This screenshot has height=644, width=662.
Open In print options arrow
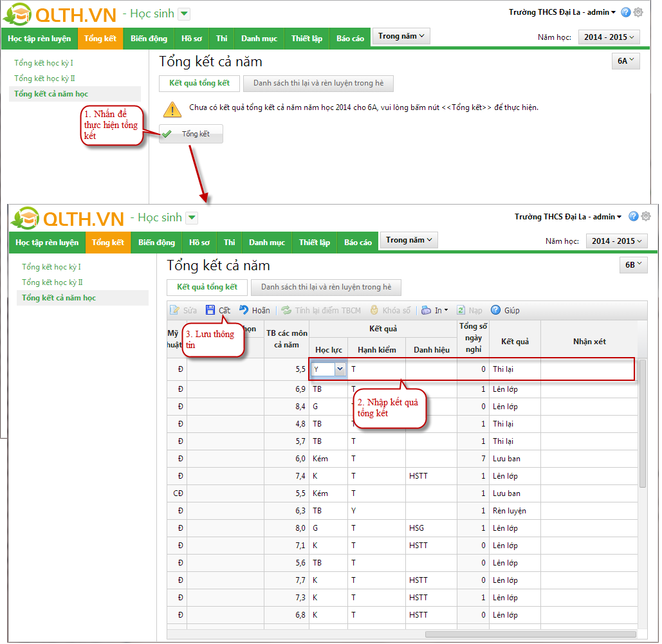[446, 310]
